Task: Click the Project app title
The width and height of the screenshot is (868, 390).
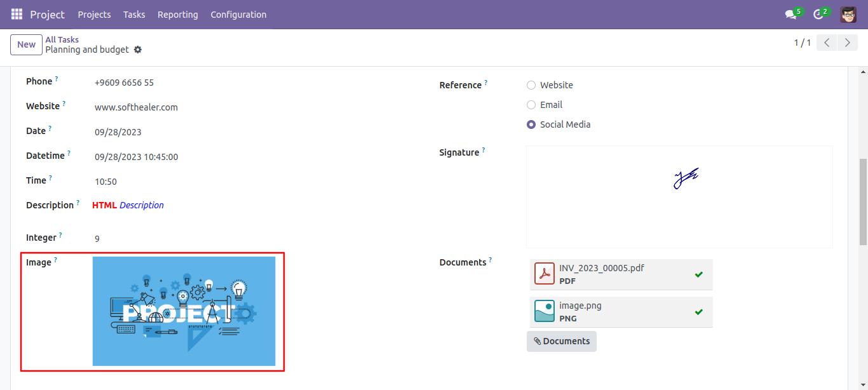Action: pos(47,14)
